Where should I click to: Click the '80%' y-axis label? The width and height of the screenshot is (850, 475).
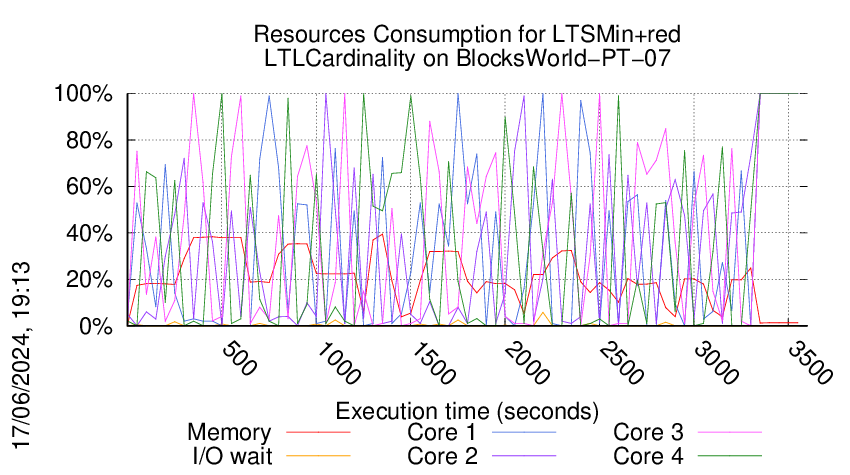89,140
